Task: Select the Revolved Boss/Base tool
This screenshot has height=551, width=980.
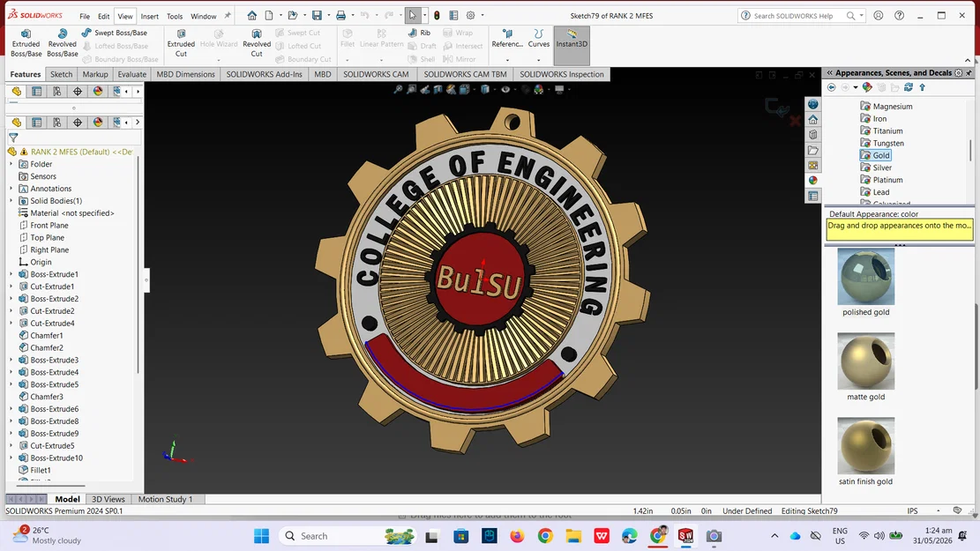Action: [x=62, y=43]
